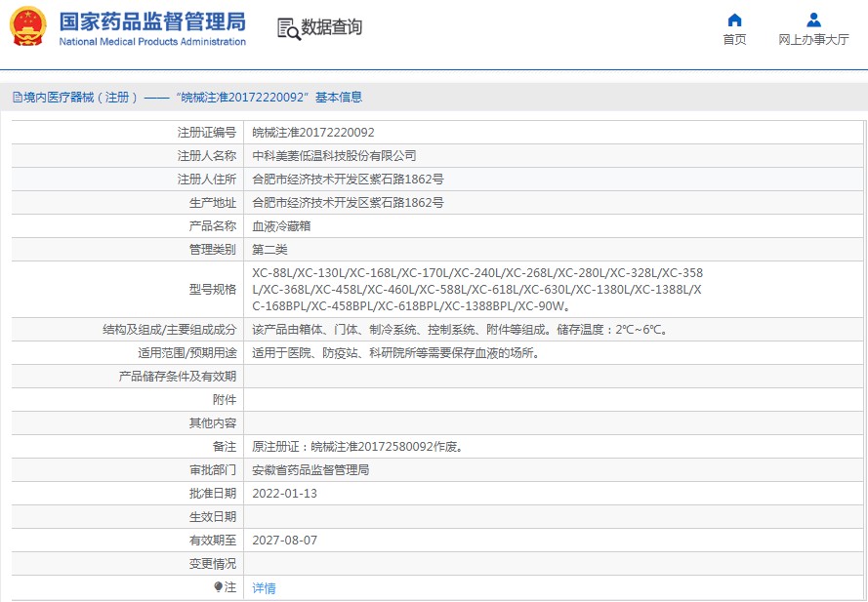This screenshot has height=602, width=868.
Task: Click the 附件 row label
Action: (225, 399)
